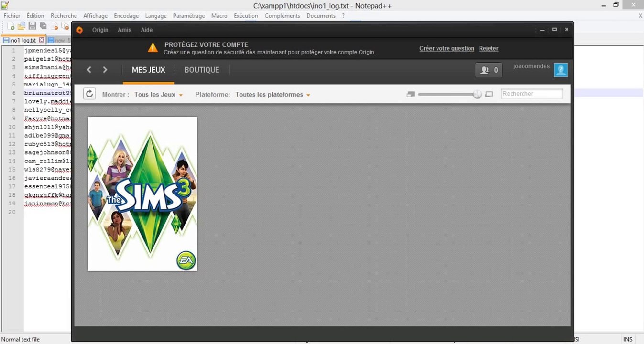Select The Sims 3 game cover
The height and width of the screenshot is (344, 644).
142,194
